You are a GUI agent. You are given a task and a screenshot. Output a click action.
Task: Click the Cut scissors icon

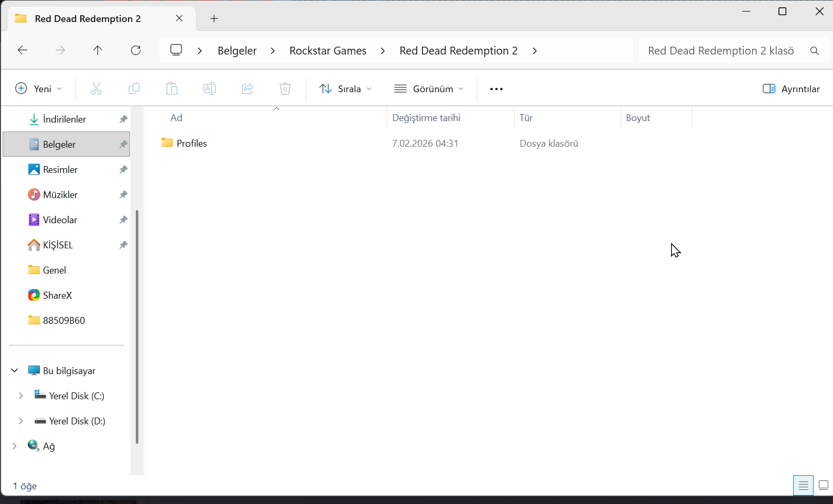(96, 89)
